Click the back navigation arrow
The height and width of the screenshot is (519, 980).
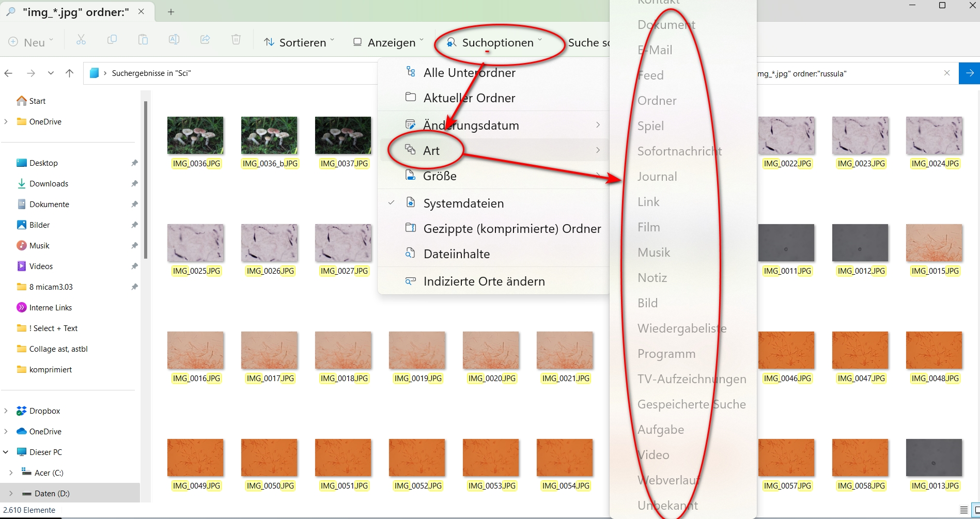(x=9, y=73)
